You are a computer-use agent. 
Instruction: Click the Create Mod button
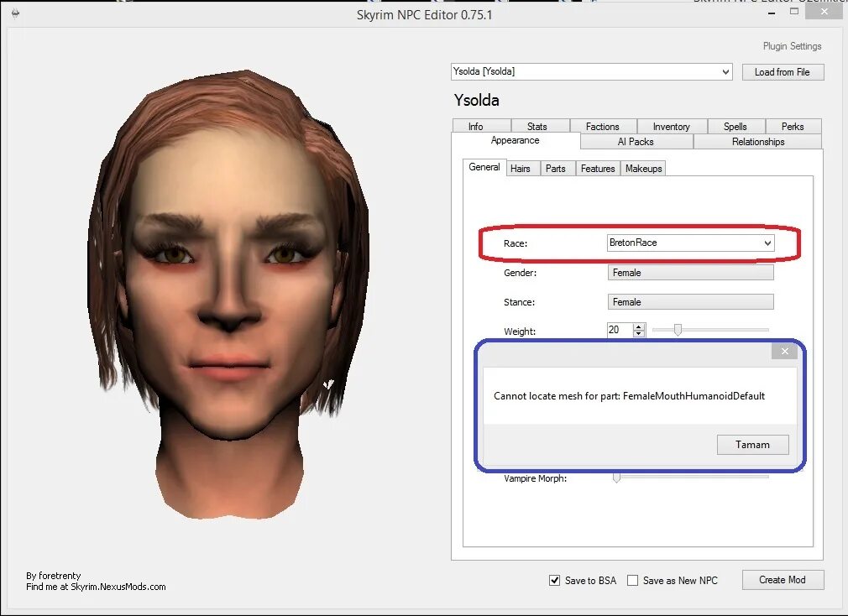point(783,580)
